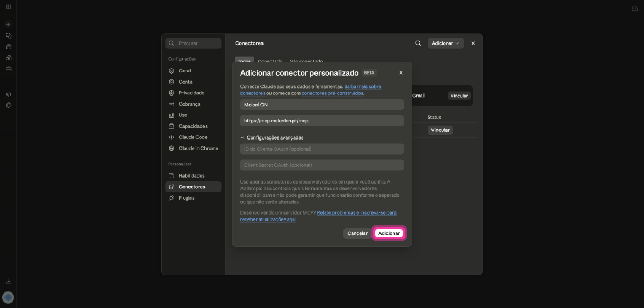Click the white Adicionar button in dialog
Viewport: 644px width, 308px height.
pyautogui.click(x=389, y=233)
